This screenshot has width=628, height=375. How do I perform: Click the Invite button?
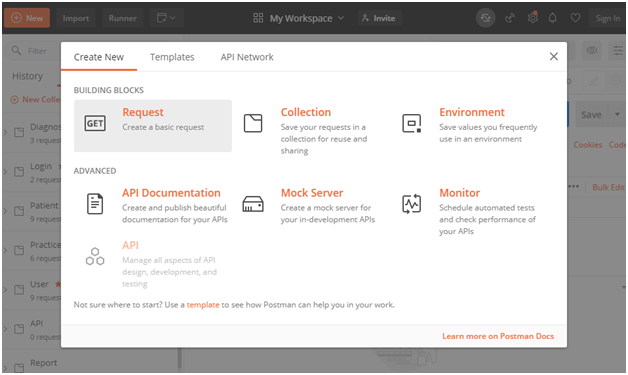(378, 18)
